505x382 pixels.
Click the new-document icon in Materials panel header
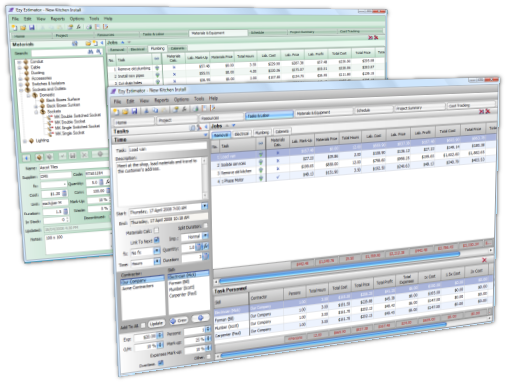[x=95, y=43]
